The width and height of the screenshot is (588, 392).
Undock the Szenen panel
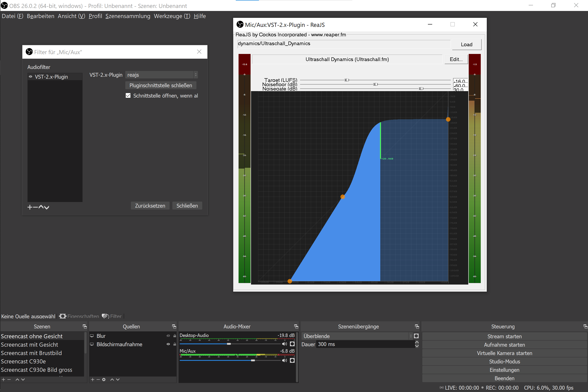tap(85, 326)
